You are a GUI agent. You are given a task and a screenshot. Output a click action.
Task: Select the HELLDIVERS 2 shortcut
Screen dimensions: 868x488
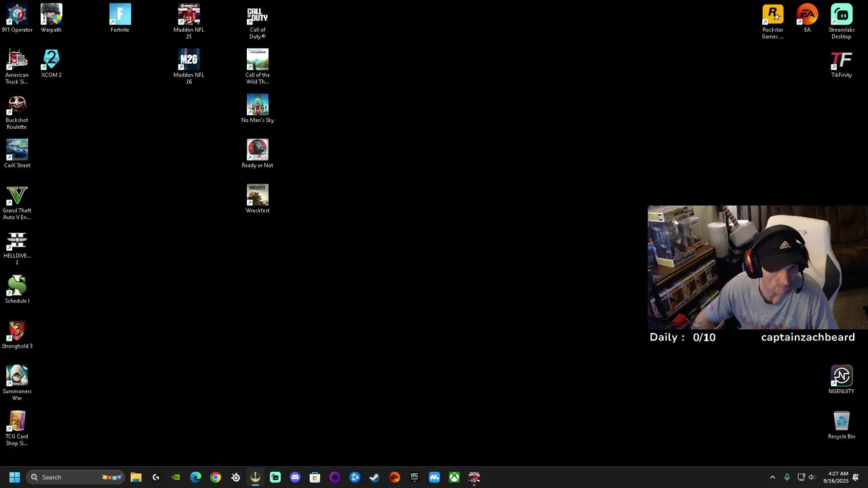coord(17,247)
